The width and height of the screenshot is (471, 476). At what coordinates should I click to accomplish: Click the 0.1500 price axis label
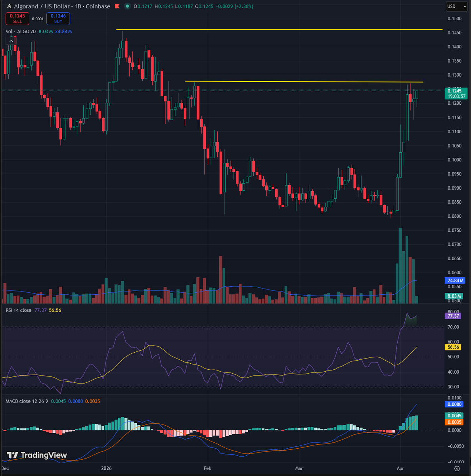[x=454, y=19]
